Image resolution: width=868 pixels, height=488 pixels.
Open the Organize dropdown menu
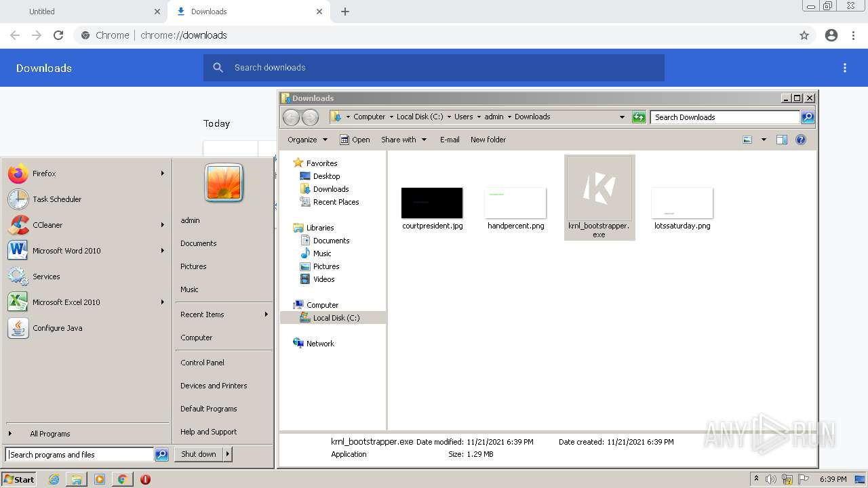308,140
